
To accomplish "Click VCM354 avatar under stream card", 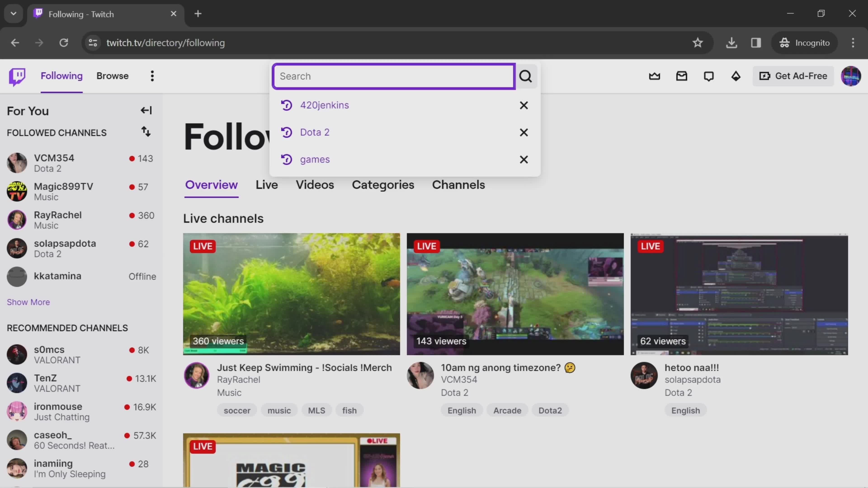I will coord(420,375).
